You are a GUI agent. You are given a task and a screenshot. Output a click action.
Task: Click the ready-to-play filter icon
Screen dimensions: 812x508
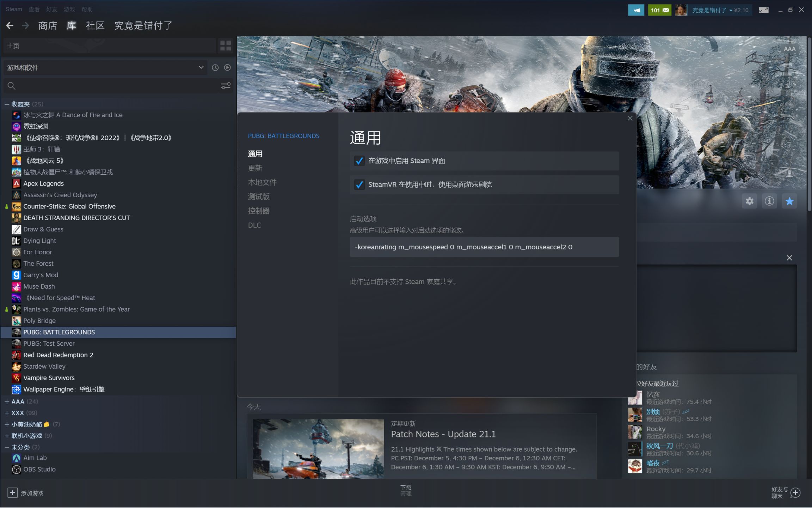point(227,67)
